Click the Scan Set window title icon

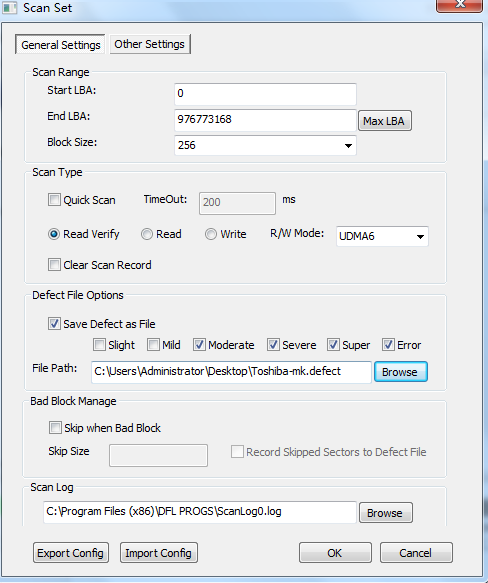(10, 8)
